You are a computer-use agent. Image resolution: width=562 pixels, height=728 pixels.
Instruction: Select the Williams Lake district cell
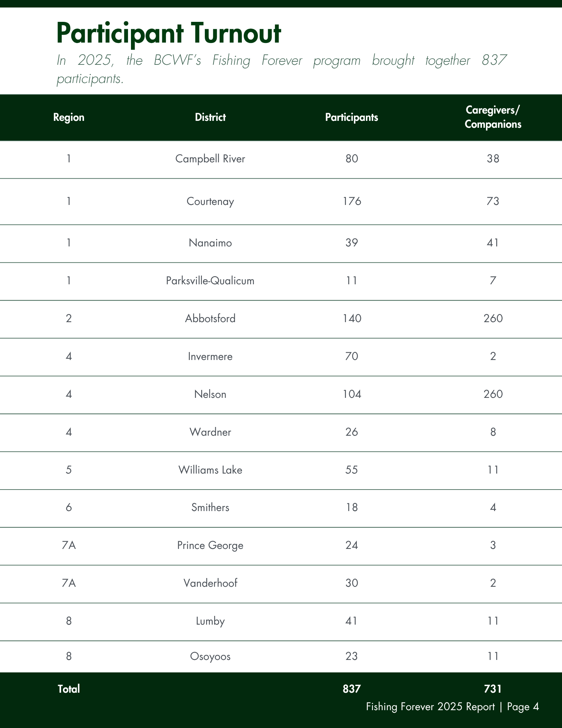(210, 470)
